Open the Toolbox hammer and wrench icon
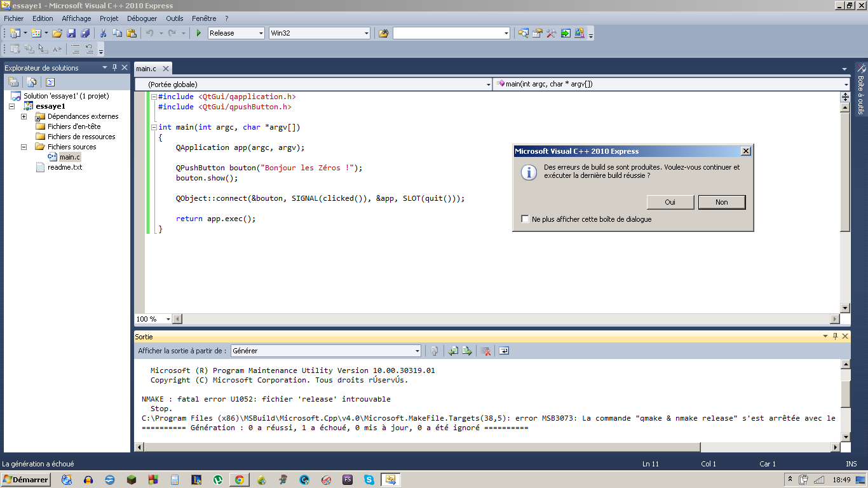 click(x=552, y=33)
